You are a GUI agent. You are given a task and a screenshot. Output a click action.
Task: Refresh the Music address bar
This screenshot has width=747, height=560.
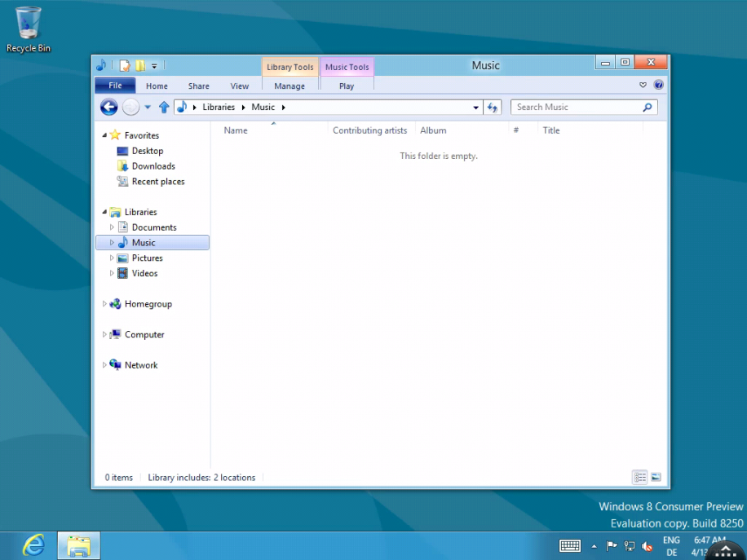pyautogui.click(x=492, y=107)
